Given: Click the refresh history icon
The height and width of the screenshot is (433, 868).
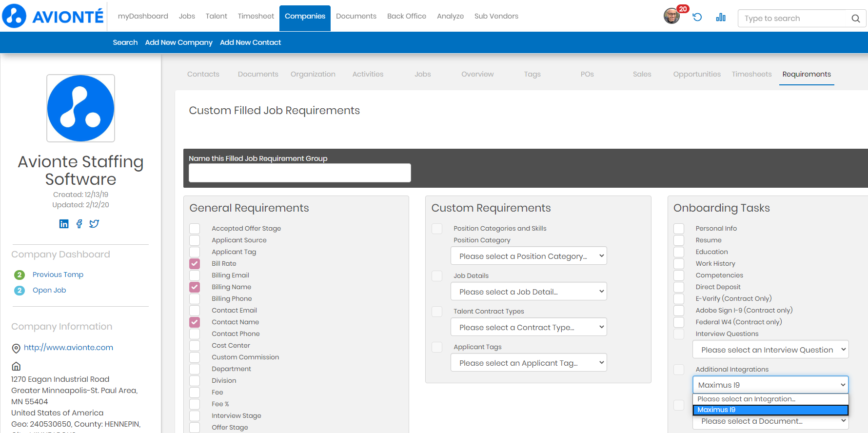Looking at the screenshot, I should 697,17.
